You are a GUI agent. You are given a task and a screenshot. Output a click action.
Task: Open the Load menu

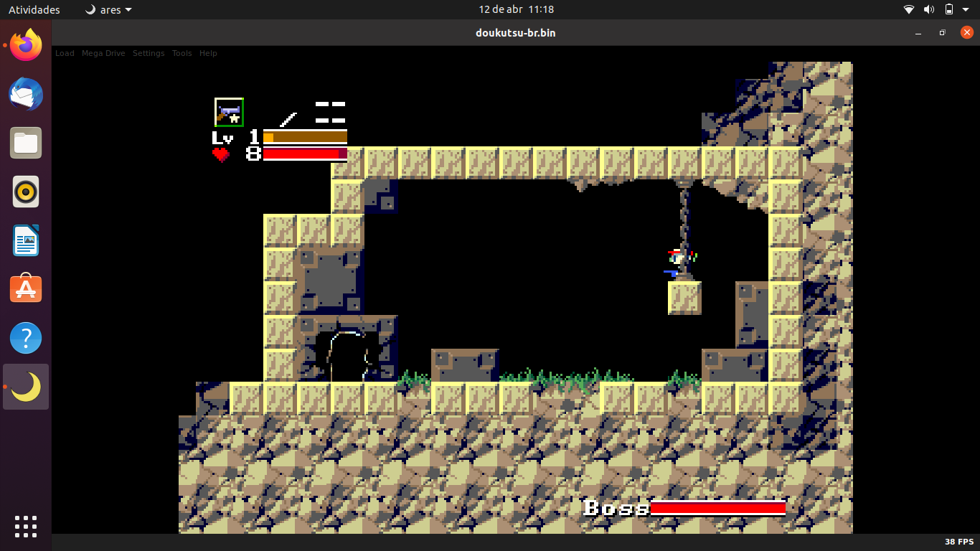coord(65,53)
